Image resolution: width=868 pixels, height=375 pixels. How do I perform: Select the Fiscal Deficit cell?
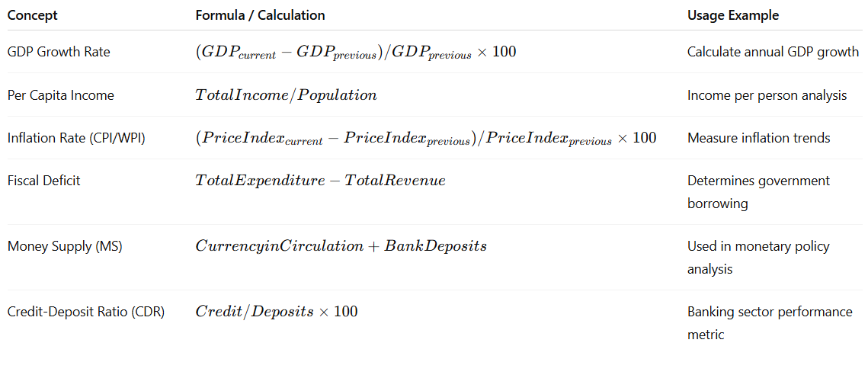(43, 181)
